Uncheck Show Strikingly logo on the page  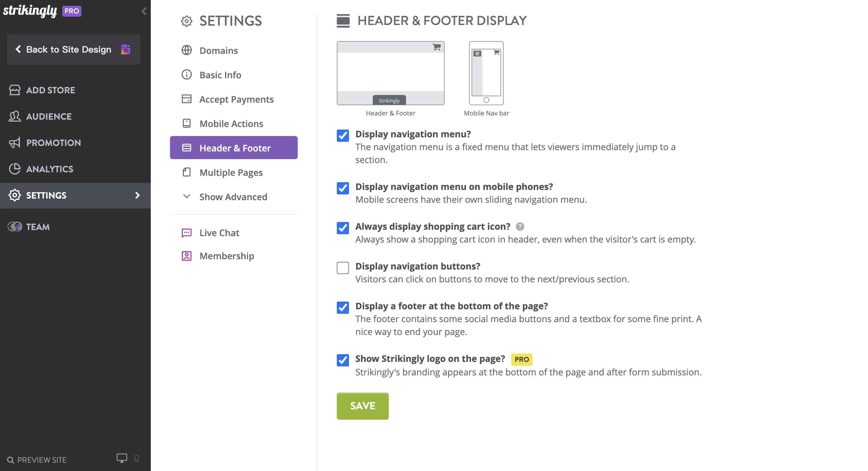(342, 360)
